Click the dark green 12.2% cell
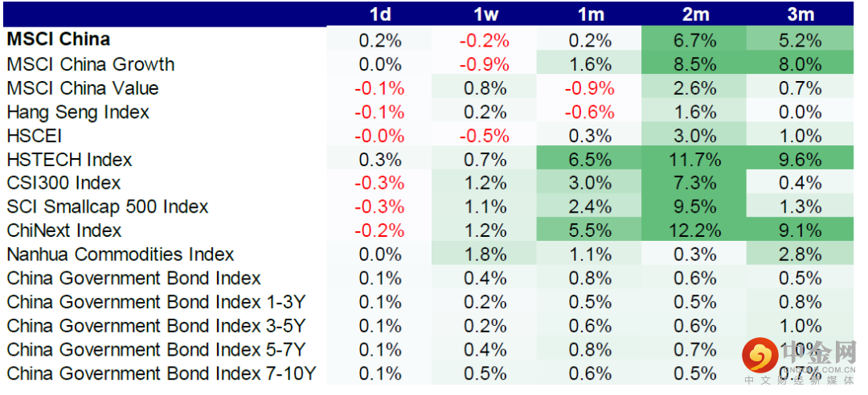This screenshot has height=395, width=868. 694,230
